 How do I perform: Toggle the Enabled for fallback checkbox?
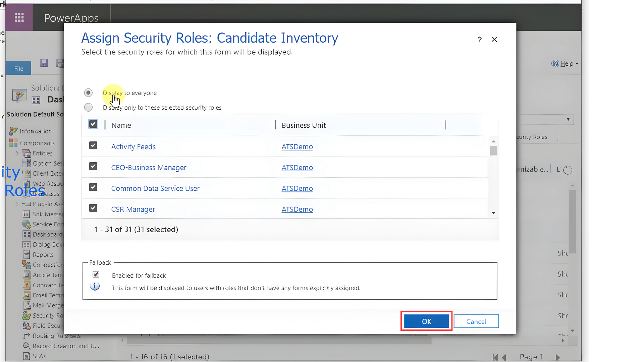click(x=96, y=275)
